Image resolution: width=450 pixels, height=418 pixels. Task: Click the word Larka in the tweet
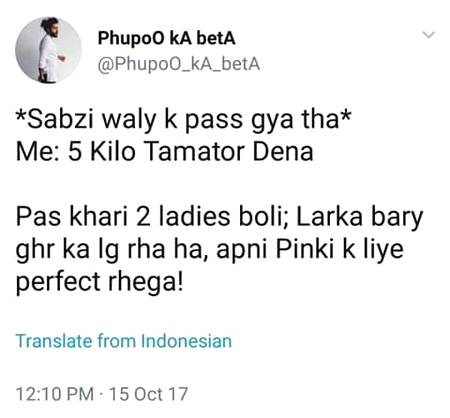pyautogui.click(x=329, y=217)
